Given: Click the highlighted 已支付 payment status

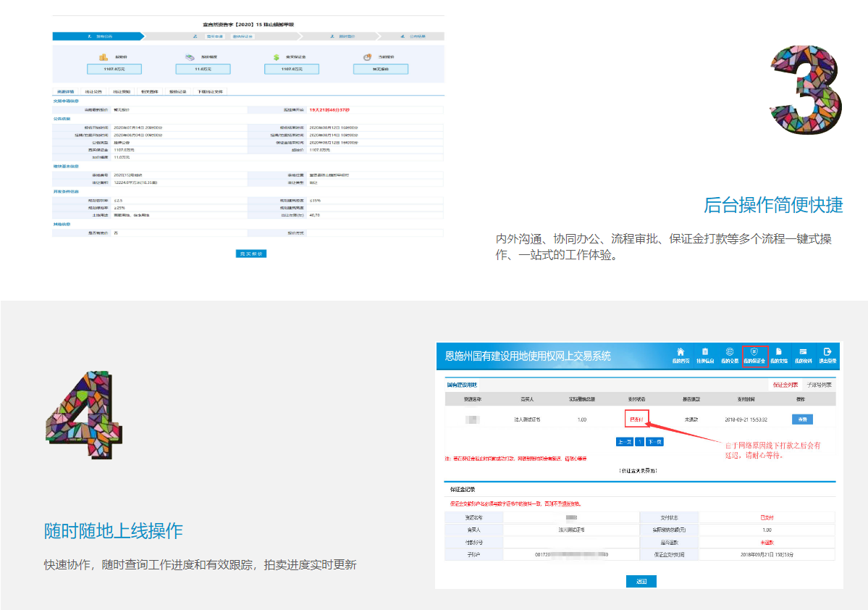Looking at the screenshot, I should tap(636, 419).
